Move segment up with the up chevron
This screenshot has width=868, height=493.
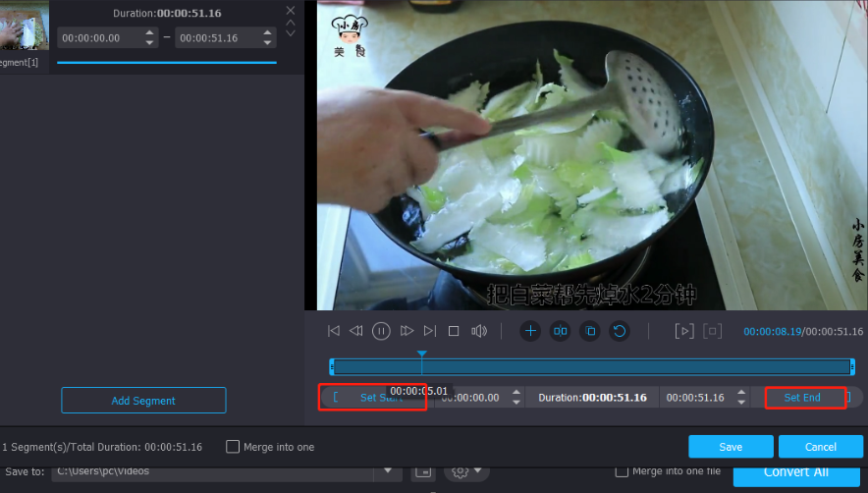(x=290, y=23)
